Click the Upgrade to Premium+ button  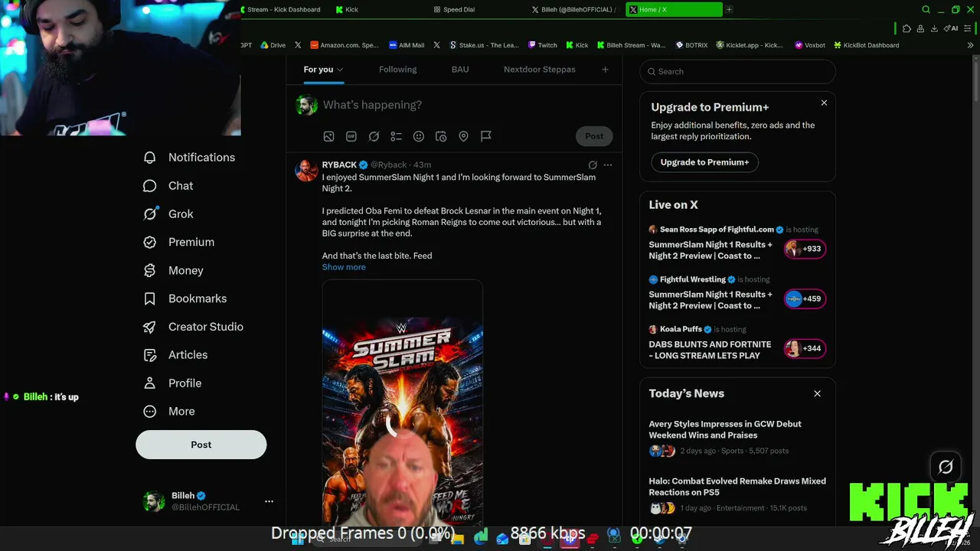click(705, 162)
